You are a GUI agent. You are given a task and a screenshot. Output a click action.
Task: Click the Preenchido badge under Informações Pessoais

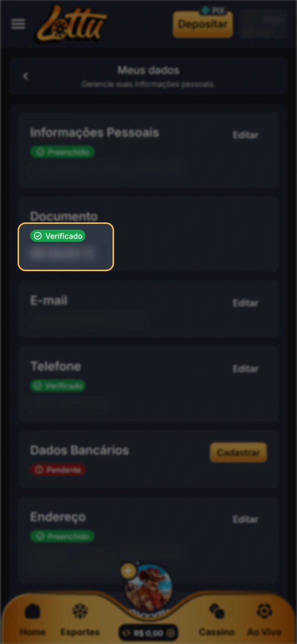62,152
